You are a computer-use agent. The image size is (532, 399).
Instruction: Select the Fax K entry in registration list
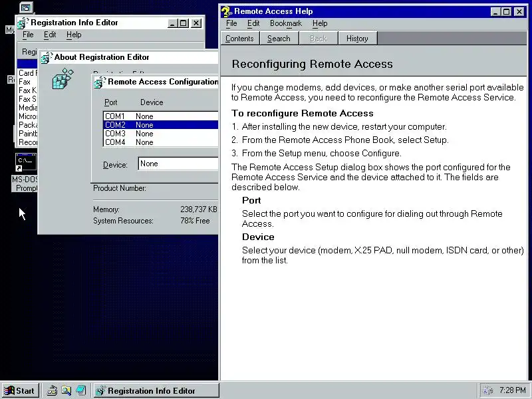(27, 90)
